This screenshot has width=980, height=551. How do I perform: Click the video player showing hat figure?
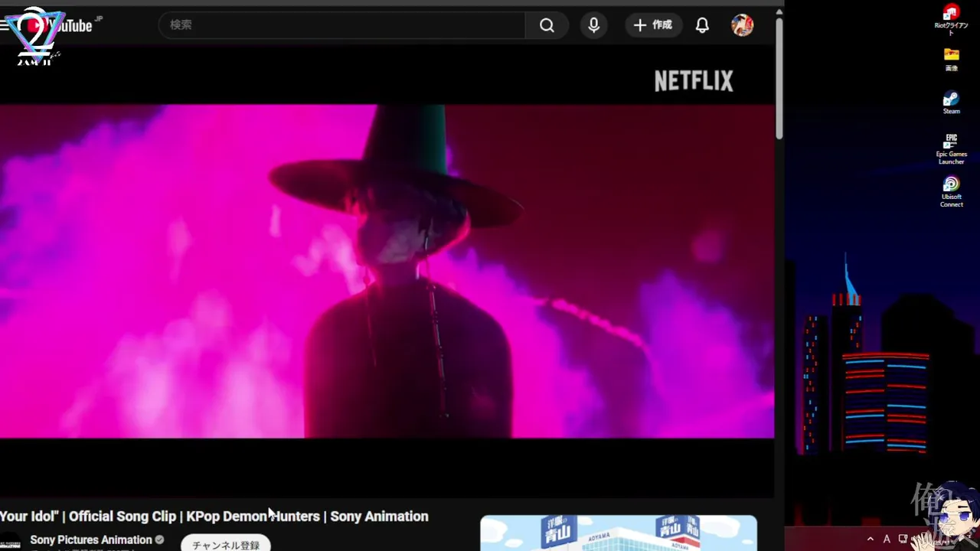point(387,271)
